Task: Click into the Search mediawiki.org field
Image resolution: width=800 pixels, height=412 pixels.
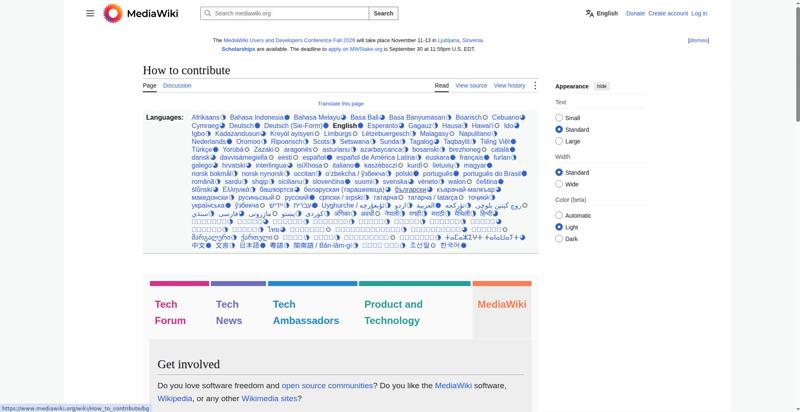Action: click(x=290, y=13)
